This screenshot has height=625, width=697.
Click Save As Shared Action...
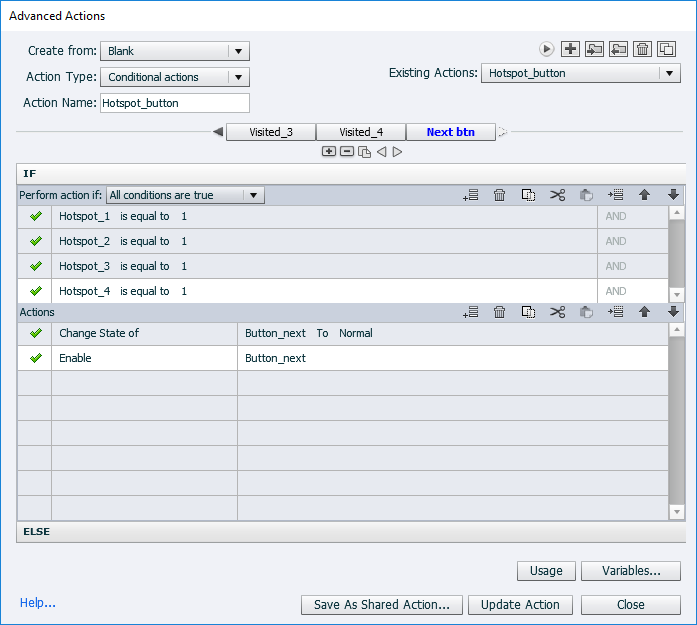click(382, 605)
